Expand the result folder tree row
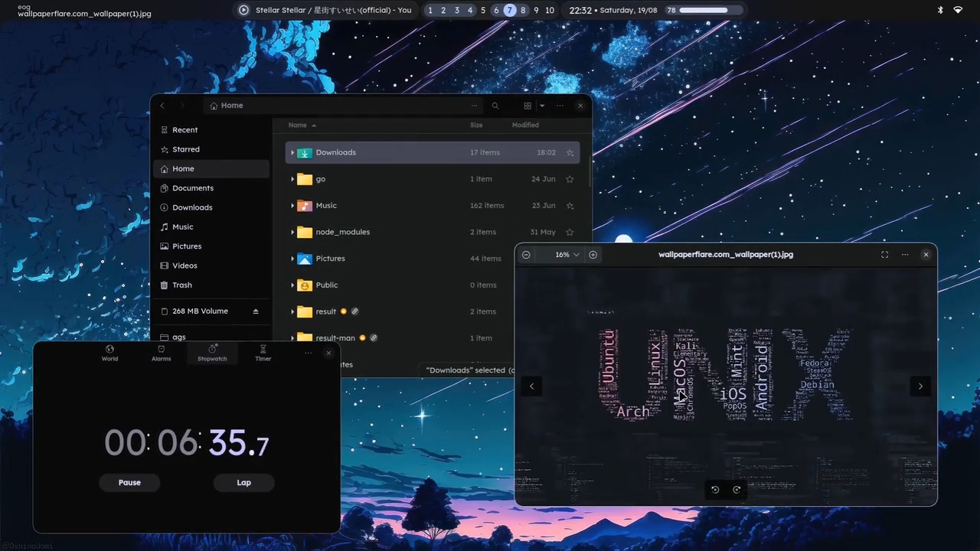The image size is (980, 551). (292, 311)
